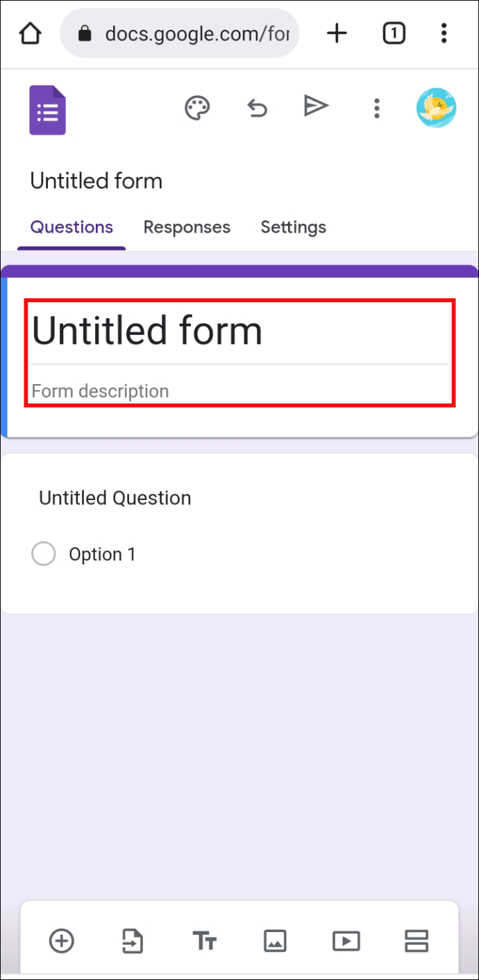
Task: Add a new question
Action: pyautogui.click(x=62, y=941)
